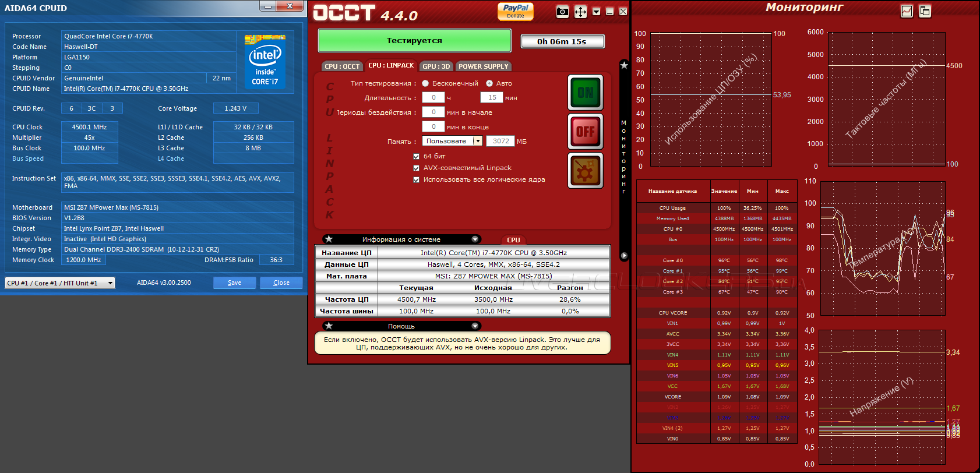Click the duration minutes field showing 15
980x473 pixels.
492,97
